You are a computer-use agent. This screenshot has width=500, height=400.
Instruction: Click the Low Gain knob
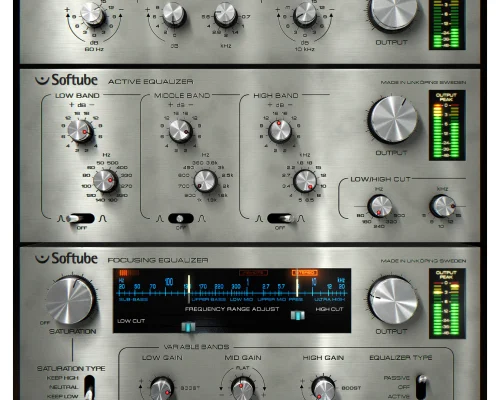click(x=162, y=389)
